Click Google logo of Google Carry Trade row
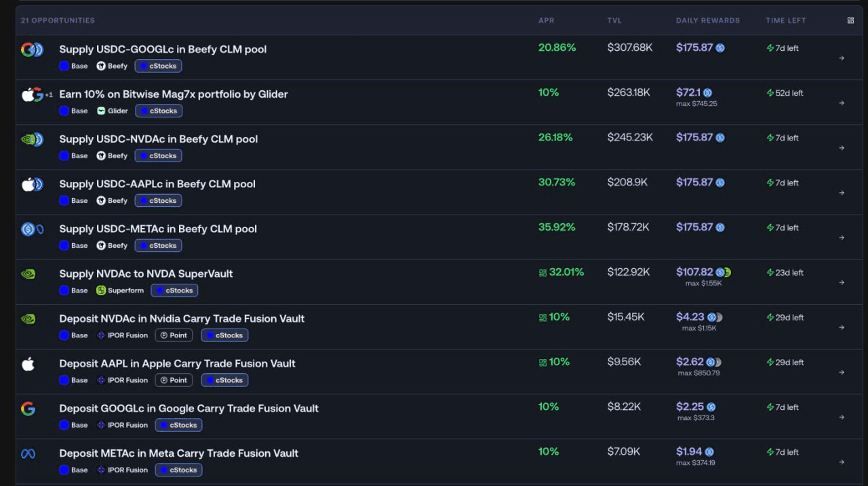The height and width of the screenshot is (486, 868). pos(28,409)
